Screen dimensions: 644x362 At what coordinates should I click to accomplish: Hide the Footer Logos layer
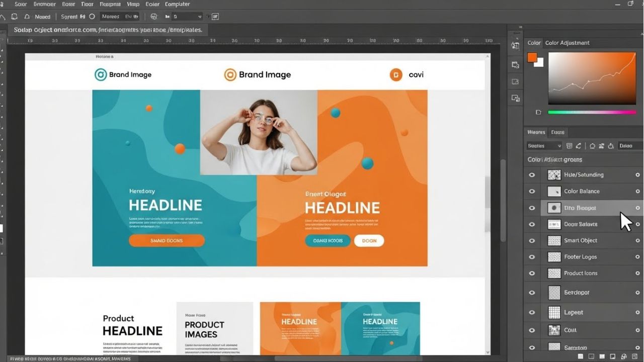tap(532, 257)
